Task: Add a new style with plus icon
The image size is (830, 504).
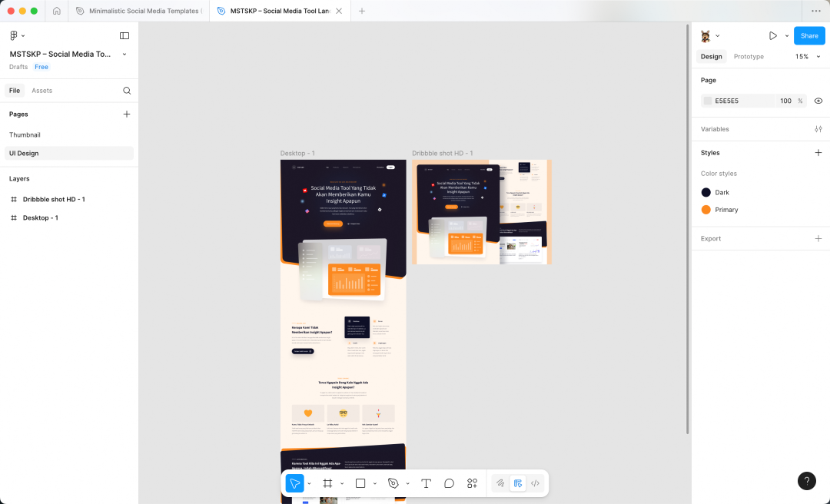Action: [818, 152]
